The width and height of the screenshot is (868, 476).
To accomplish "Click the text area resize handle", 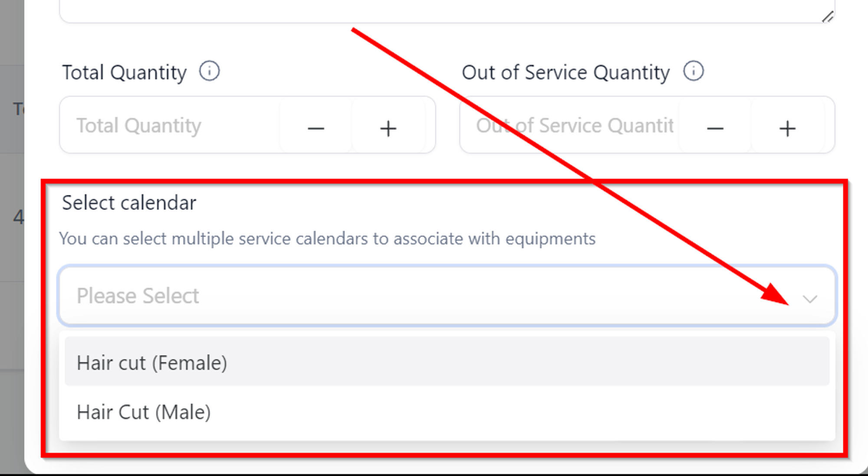I will [x=828, y=17].
